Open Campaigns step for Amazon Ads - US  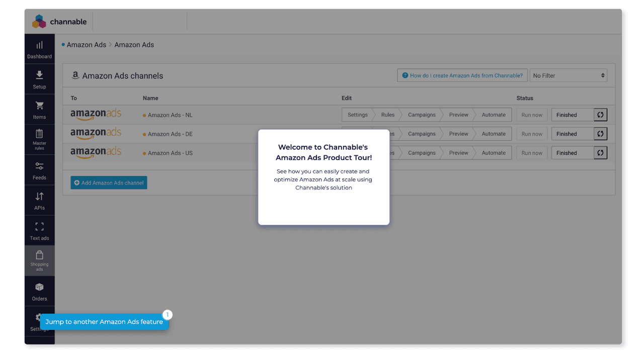point(422,153)
